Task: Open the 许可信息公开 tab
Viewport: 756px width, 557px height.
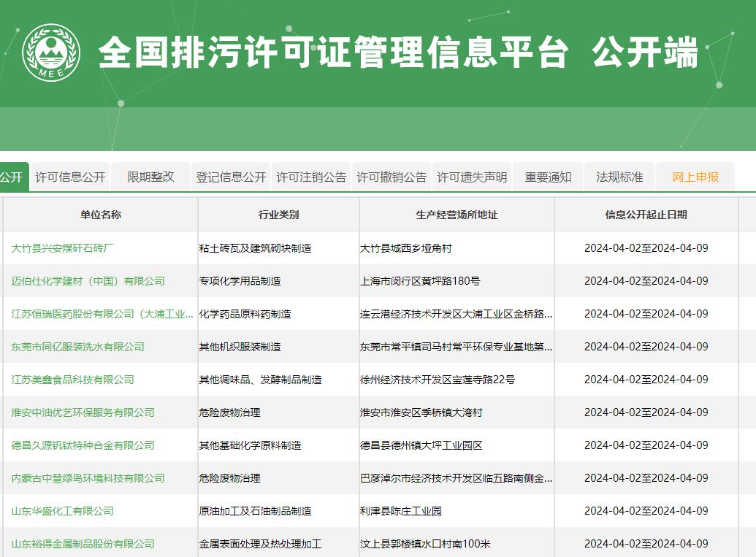Action: [70, 177]
